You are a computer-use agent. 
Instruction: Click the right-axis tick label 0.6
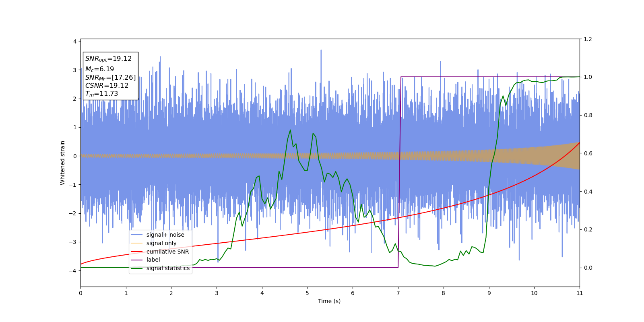point(588,153)
